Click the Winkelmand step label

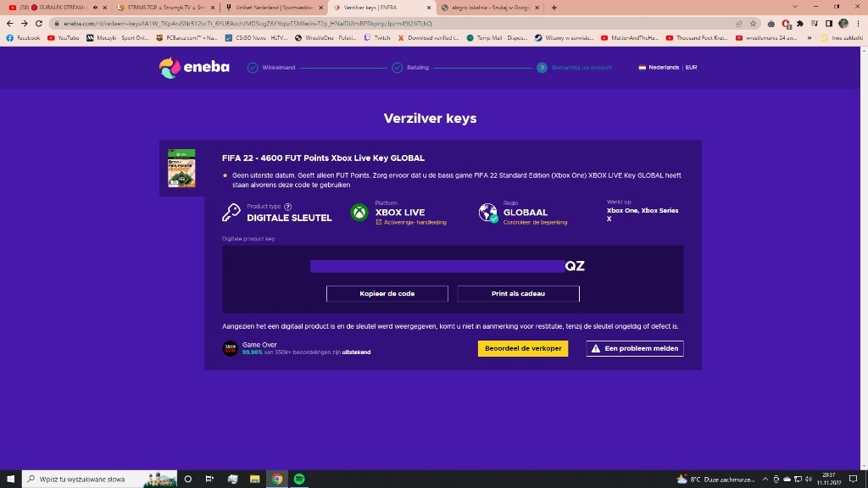[x=278, y=68]
